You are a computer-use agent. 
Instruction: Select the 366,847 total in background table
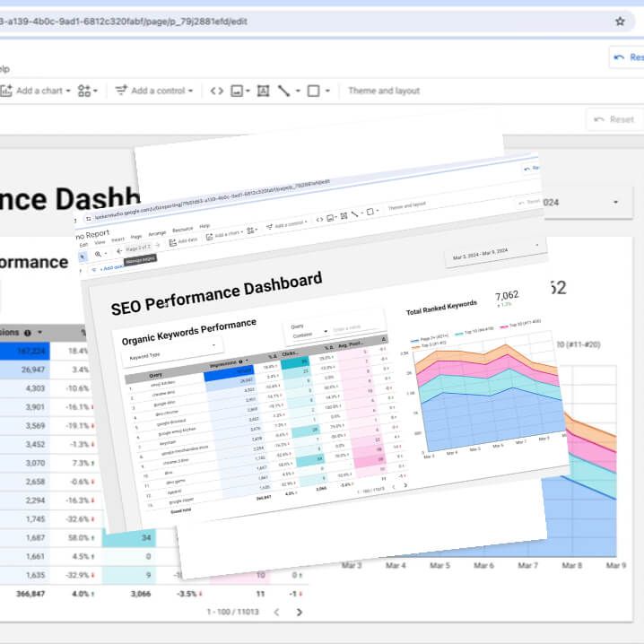pyautogui.click(x=30, y=594)
